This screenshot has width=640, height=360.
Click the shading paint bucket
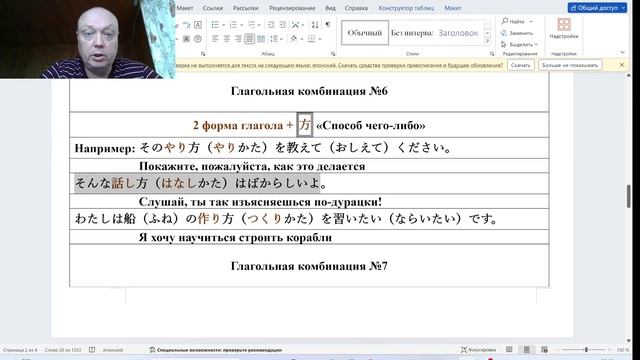tap(294, 39)
